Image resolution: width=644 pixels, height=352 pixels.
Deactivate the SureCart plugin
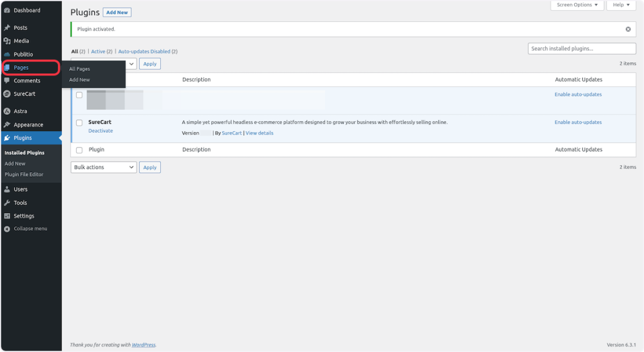tap(101, 131)
